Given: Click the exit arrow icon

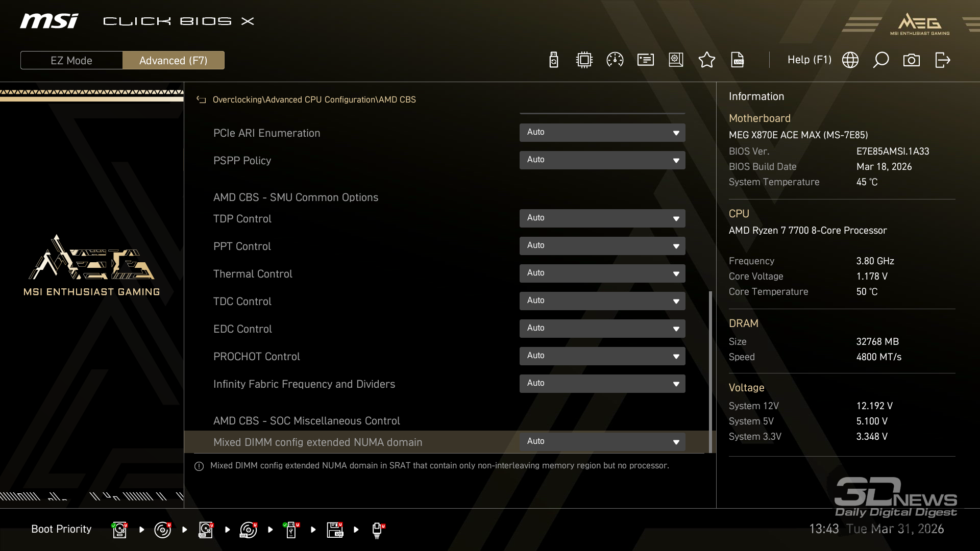Looking at the screenshot, I should coord(942,60).
